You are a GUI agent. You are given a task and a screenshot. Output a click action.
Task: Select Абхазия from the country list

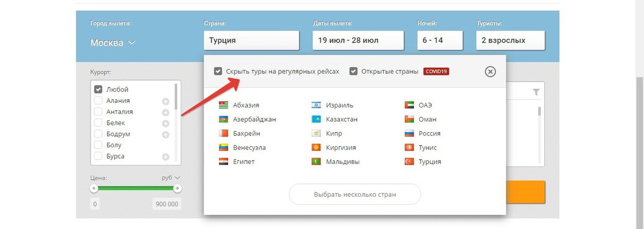(x=246, y=105)
